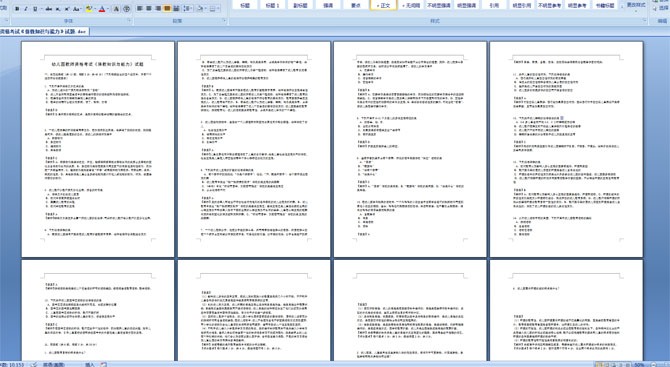Image resolution: width=670 pixels, height=367 pixels.
Task: Click the text highlight color icon
Action: point(89,9)
